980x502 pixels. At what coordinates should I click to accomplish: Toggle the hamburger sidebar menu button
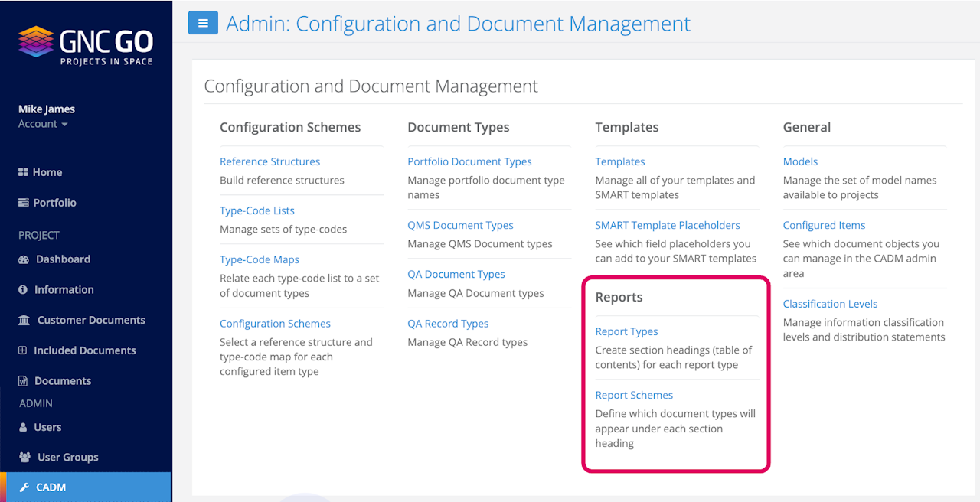point(203,23)
